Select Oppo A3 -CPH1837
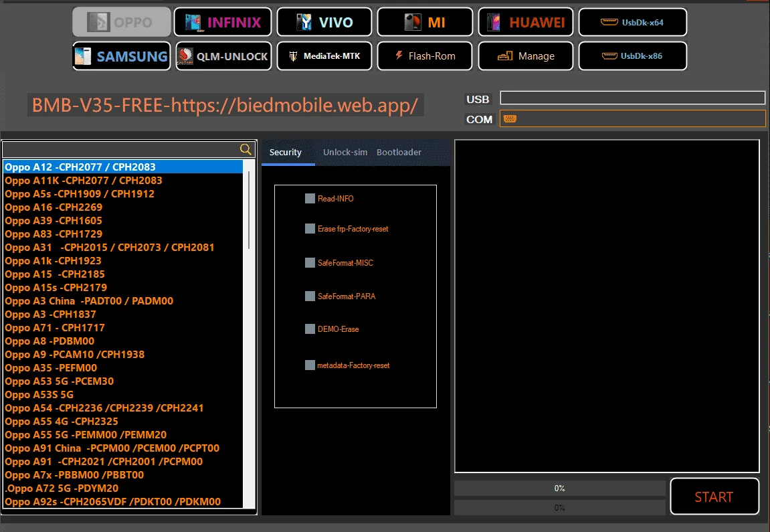This screenshot has height=532, width=770. (123, 315)
